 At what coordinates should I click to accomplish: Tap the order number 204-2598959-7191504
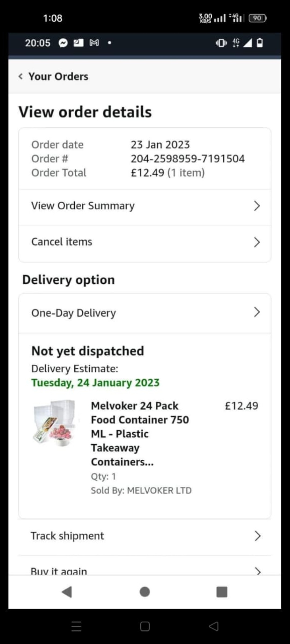point(188,159)
